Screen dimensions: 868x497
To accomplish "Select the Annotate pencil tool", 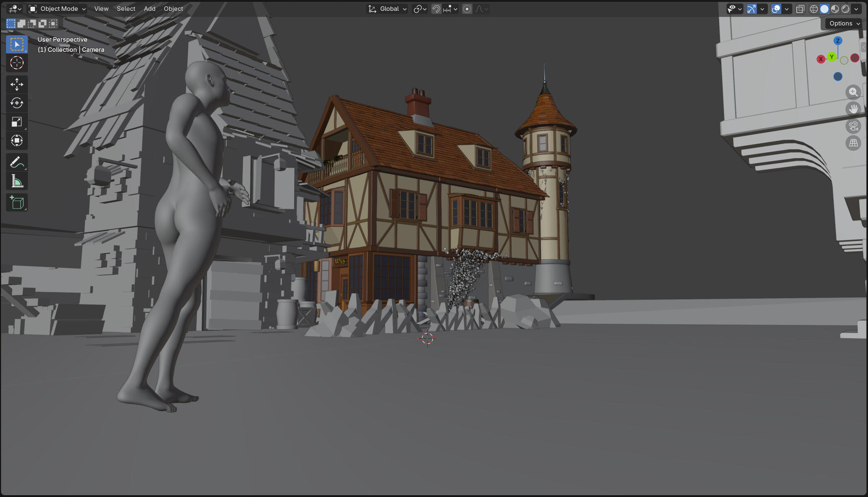I will [17, 162].
